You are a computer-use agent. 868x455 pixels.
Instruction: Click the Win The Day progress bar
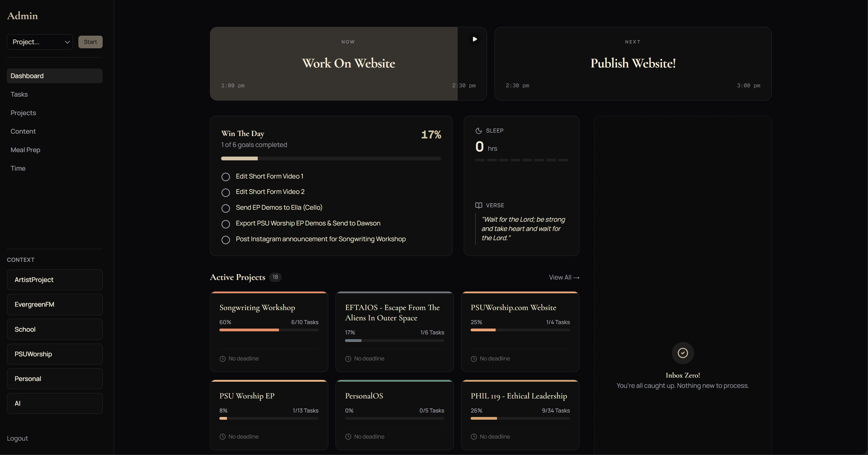click(x=331, y=159)
